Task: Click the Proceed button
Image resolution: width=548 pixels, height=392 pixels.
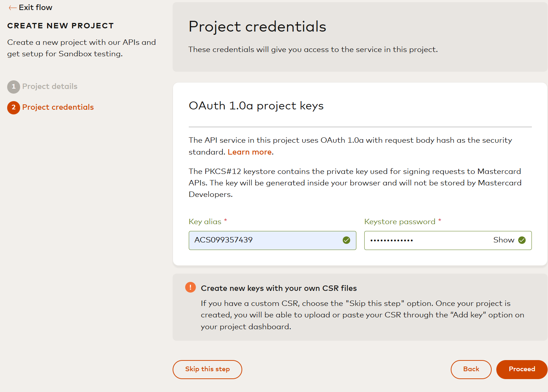Action: tap(522, 369)
